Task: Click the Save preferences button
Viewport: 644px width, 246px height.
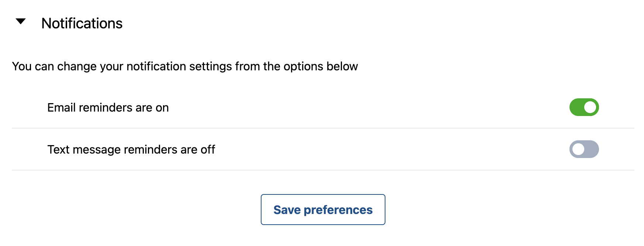Action: point(323,210)
